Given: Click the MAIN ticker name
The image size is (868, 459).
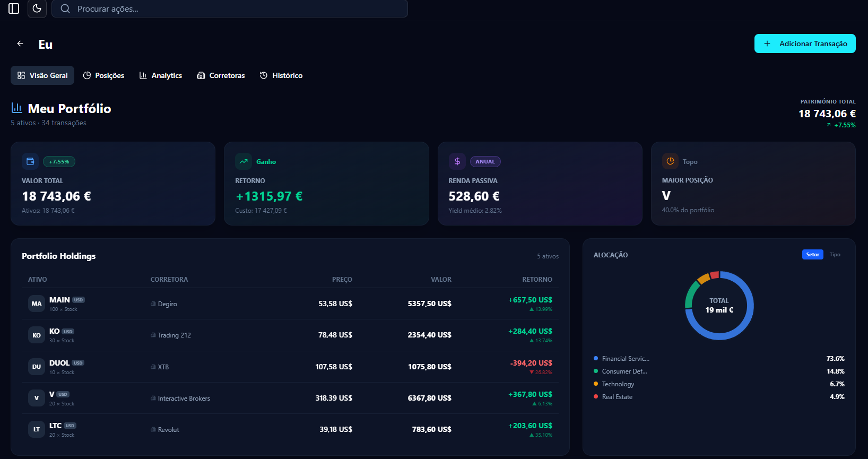Looking at the screenshot, I should (x=59, y=300).
